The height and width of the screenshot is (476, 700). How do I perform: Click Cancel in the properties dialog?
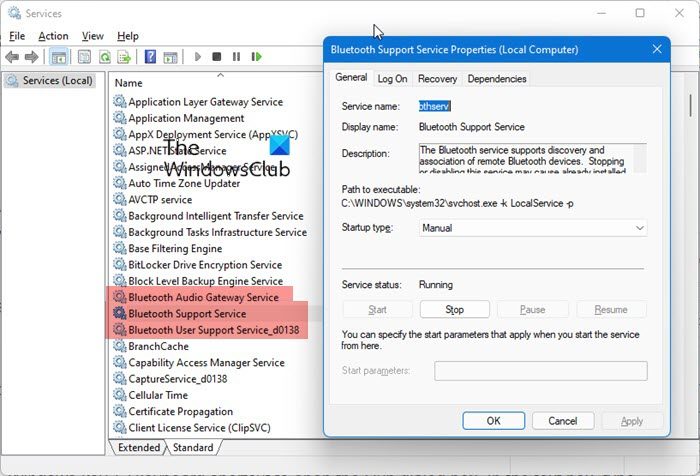562,421
